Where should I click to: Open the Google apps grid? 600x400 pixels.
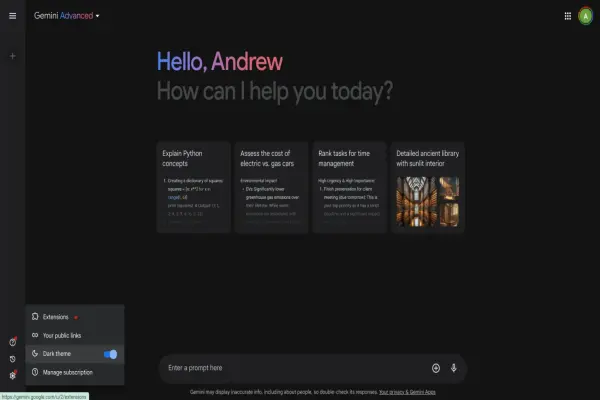(568, 16)
